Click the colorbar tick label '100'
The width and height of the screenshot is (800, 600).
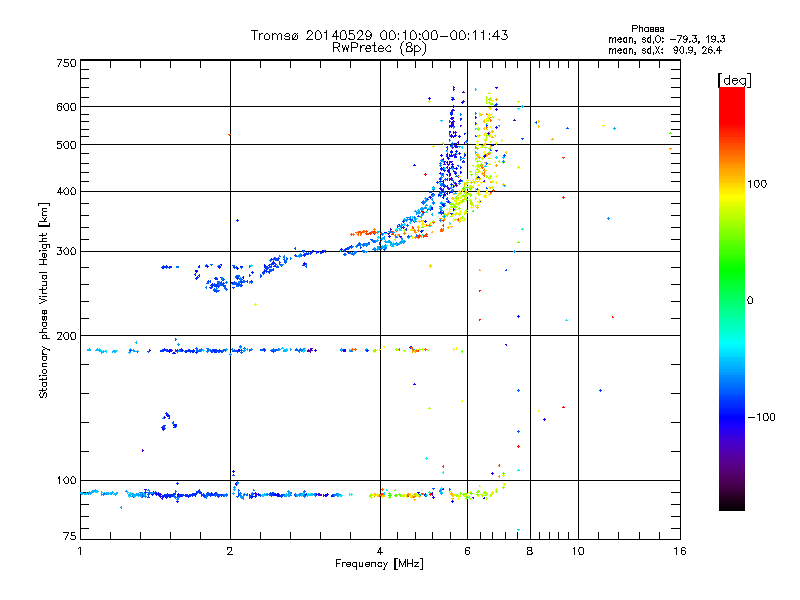[x=757, y=184]
